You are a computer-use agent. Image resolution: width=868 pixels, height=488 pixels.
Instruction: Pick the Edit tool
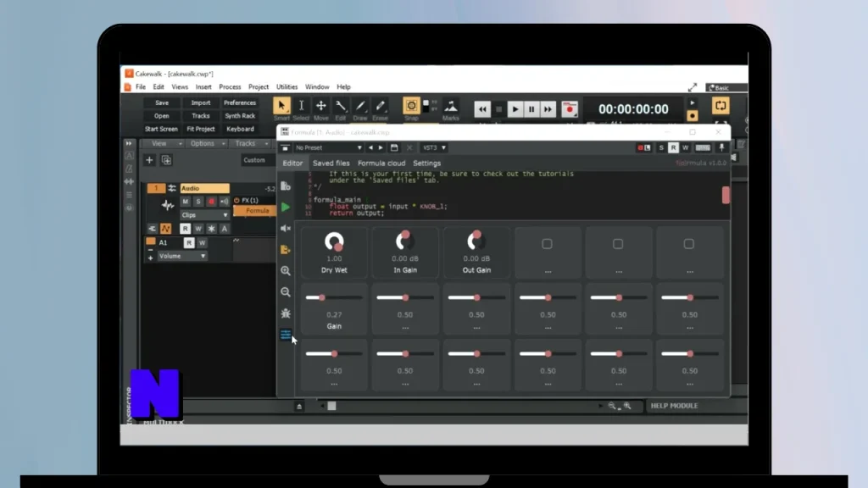coord(341,106)
